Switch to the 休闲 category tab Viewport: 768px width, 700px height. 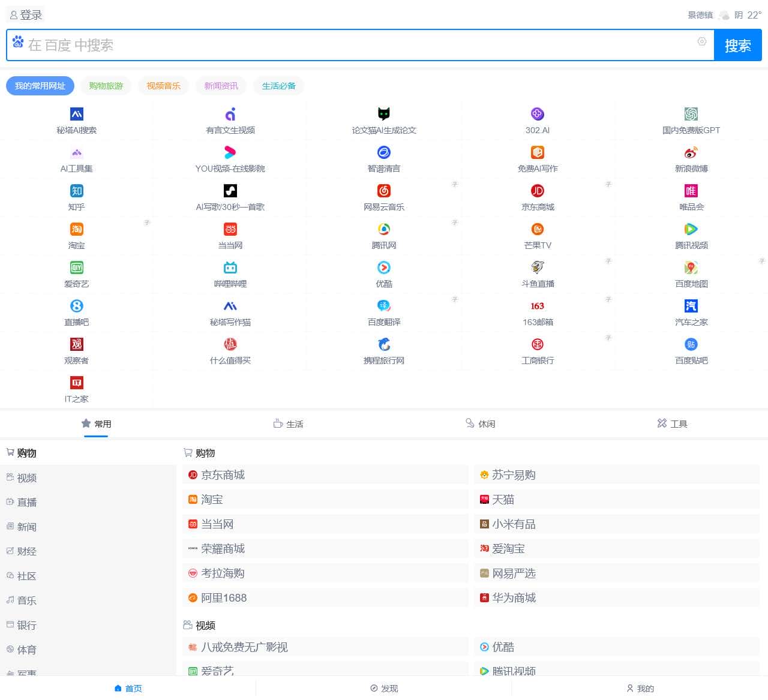(480, 424)
